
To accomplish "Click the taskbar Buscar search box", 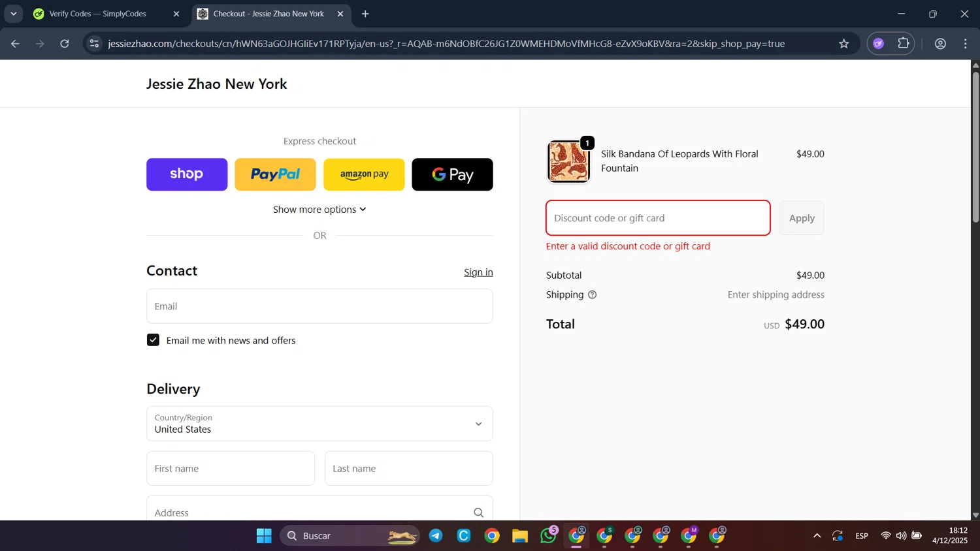I will point(350,536).
